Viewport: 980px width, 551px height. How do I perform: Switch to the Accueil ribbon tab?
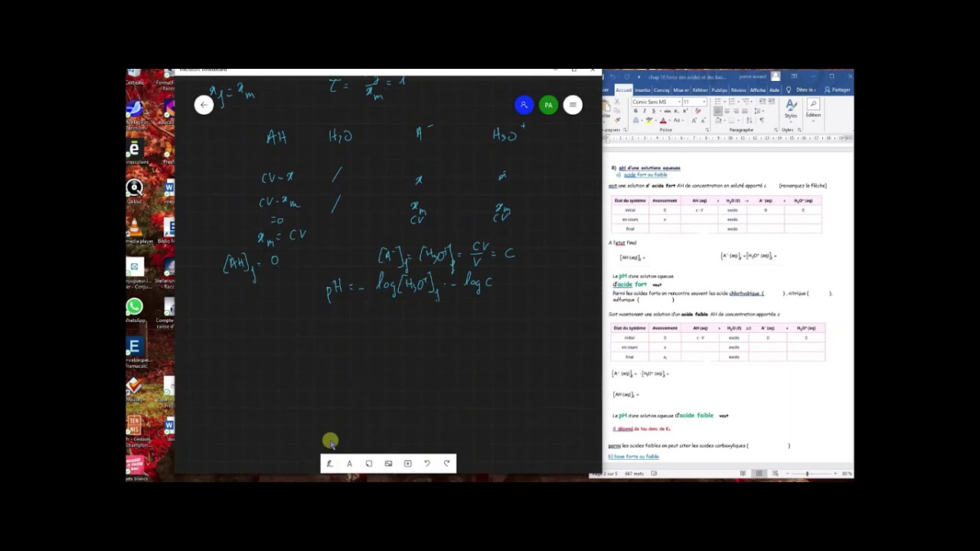pos(624,90)
